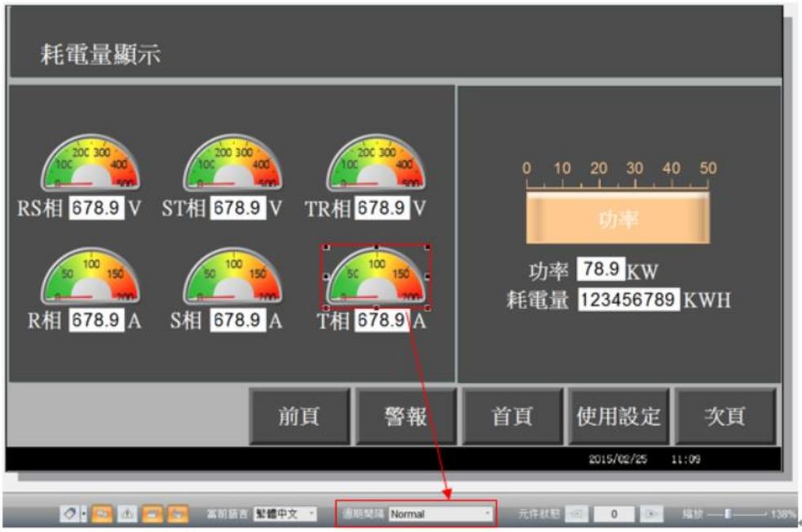Select the ST相 voltage gauge

(x=233, y=162)
